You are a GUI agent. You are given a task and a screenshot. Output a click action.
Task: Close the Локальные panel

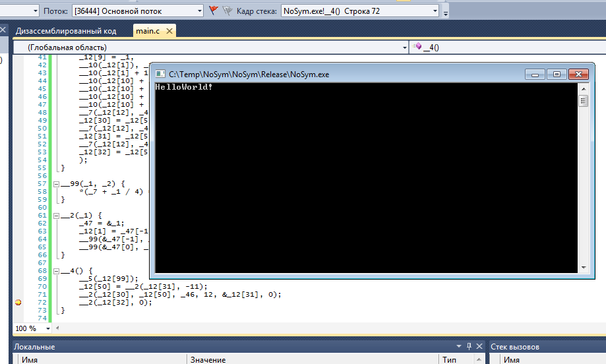point(479,346)
